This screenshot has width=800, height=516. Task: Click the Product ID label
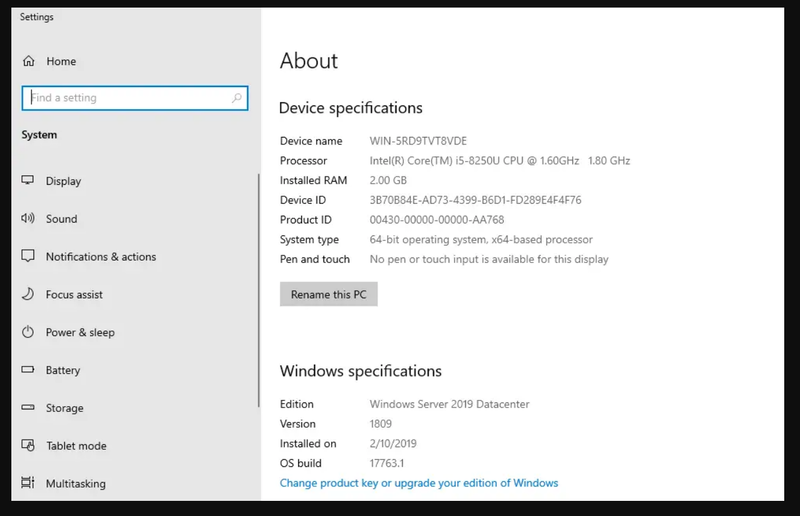click(x=306, y=220)
